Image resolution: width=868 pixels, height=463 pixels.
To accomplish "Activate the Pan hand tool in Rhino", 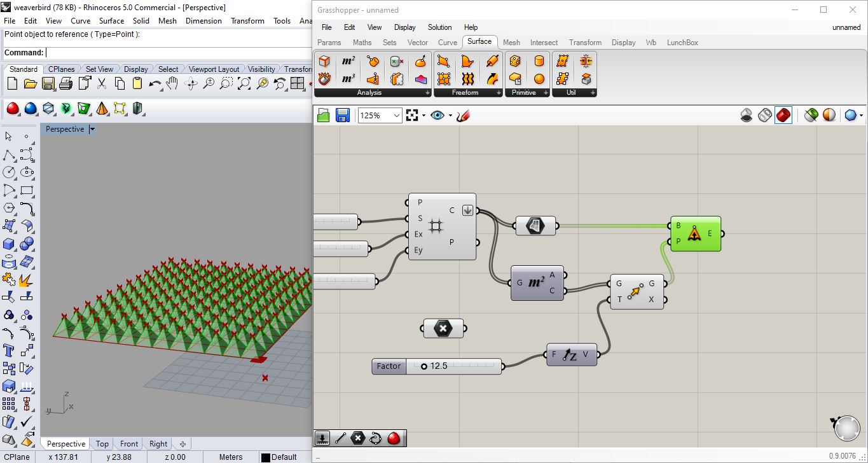I will 172,83.
